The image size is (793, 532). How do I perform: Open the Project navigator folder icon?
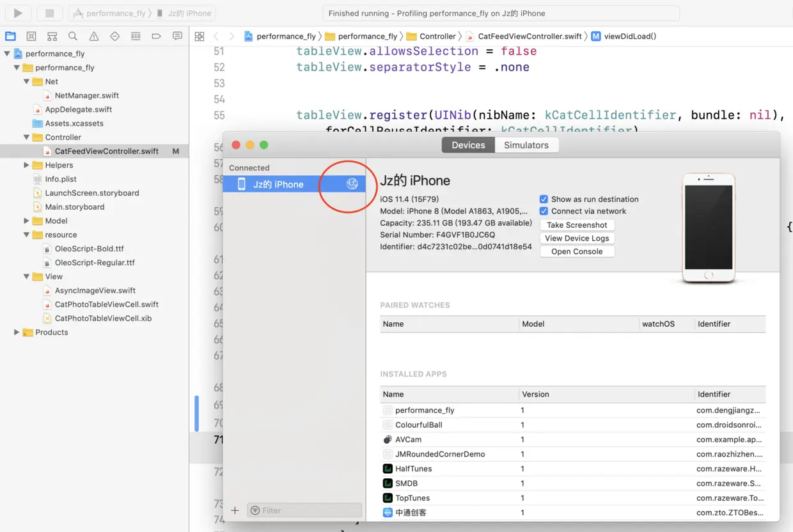tap(10, 36)
